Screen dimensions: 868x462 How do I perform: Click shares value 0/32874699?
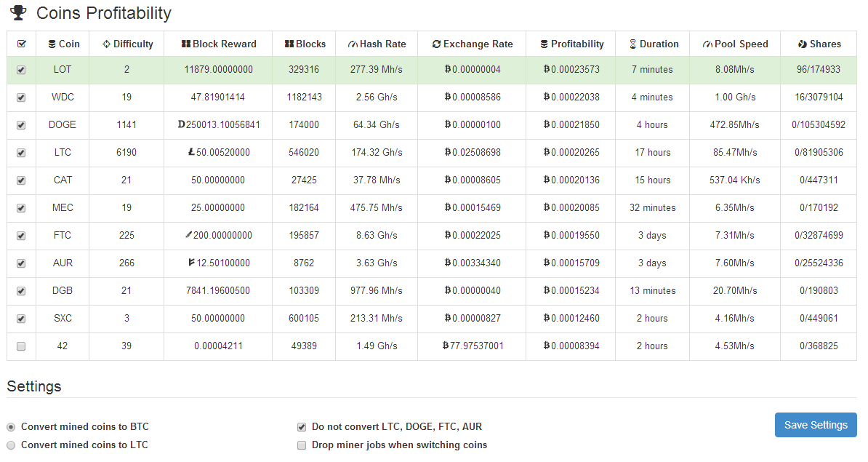click(819, 236)
